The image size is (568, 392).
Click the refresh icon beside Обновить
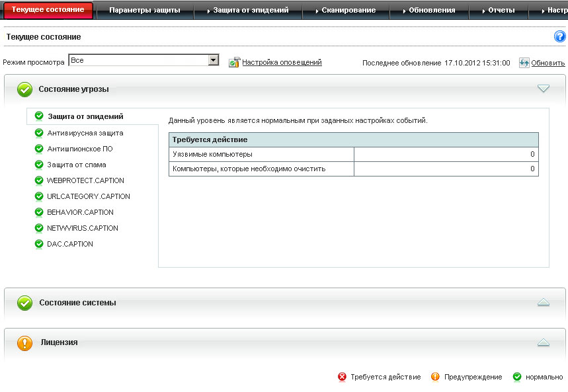click(524, 63)
